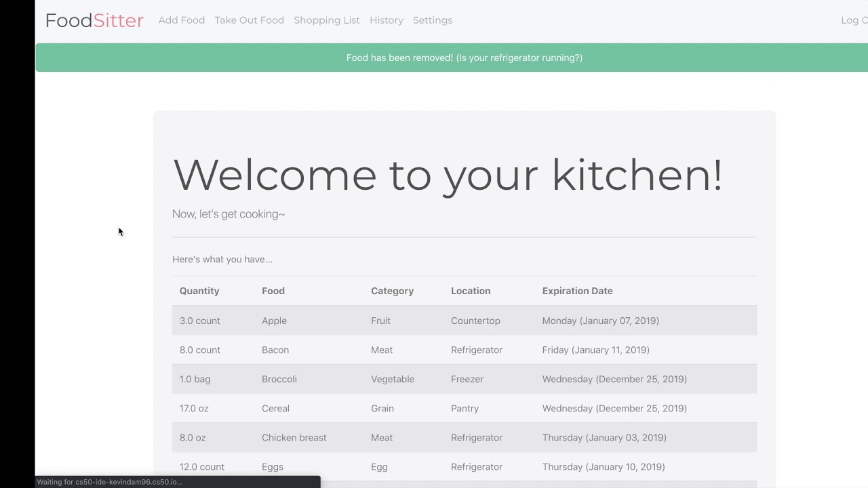The width and height of the screenshot is (868, 488).
Task: Select Bacon row's Refrigerator location cell
Action: tap(477, 350)
